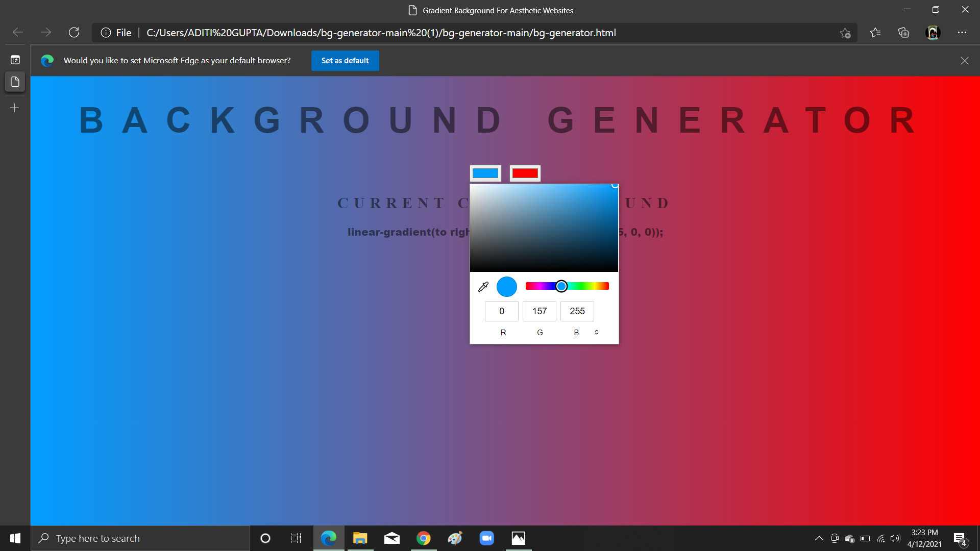Image resolution: width=980 pixels, height=551 pixels.
Task: Open the Collections panel in Edge
Action: coord(903,32)
